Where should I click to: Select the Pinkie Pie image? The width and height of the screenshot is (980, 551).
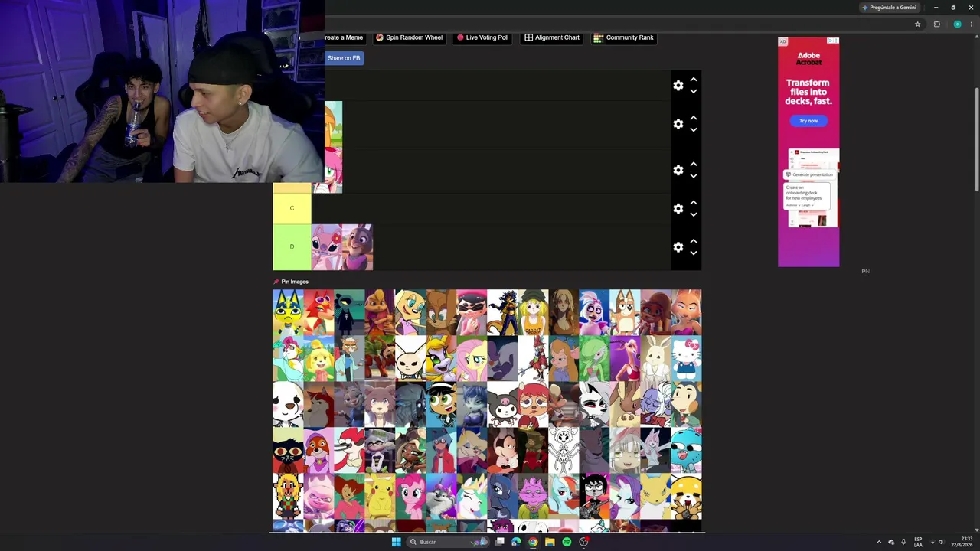click(x=410, y=496)
